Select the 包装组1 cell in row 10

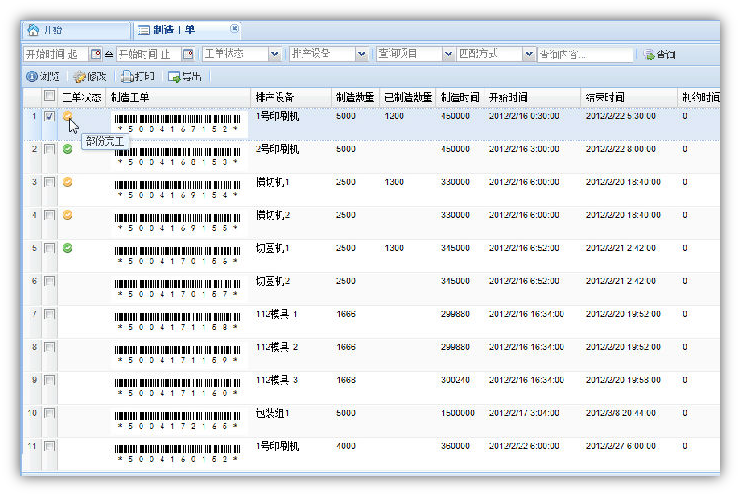click(x=272, y=413)
